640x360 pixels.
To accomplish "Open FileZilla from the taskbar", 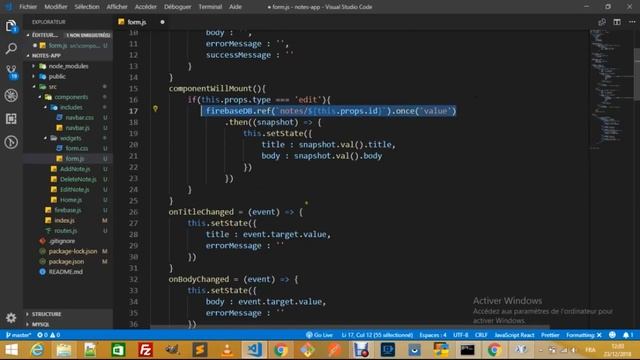I will pyautogui.click(x=145, y=350).
